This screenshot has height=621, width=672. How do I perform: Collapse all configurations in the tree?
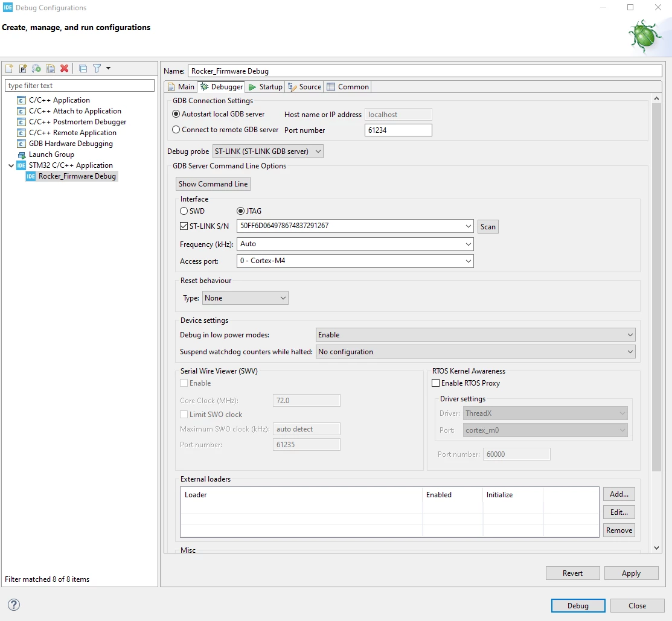click(x=83, y=69)
